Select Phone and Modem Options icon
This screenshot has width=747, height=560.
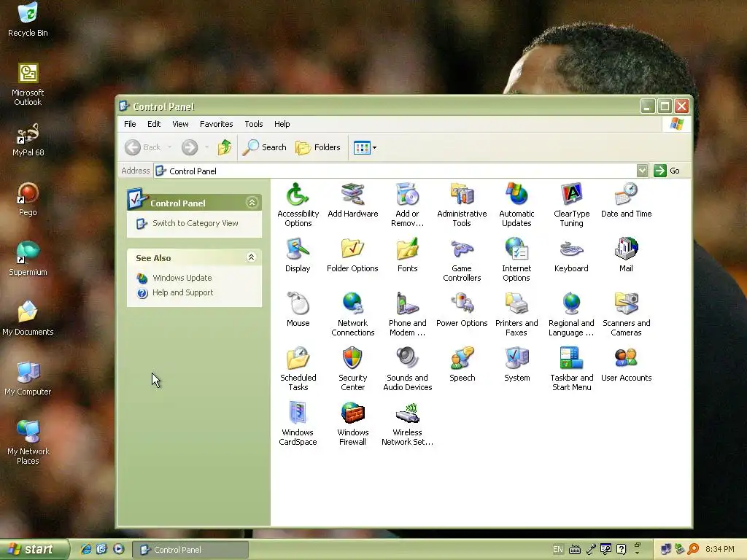point(407,314)
